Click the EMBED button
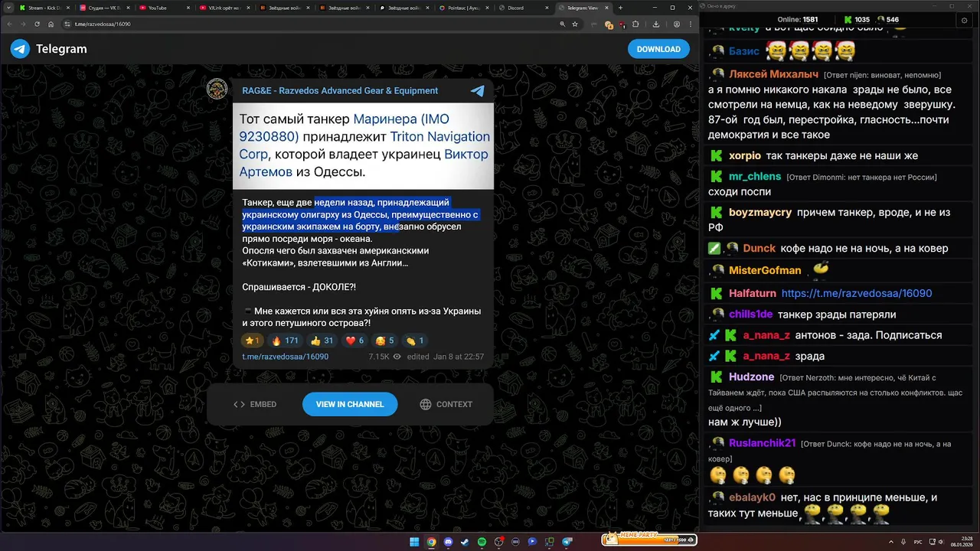Viewport: 980px width, 551px height. click(x=255, y=404)
